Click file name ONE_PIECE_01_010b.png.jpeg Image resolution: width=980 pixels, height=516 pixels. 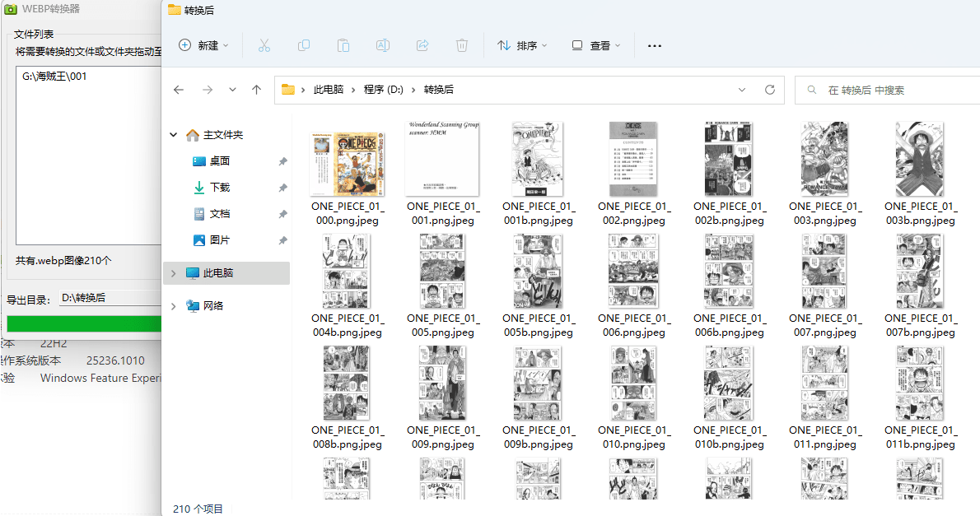pos(730,437)
